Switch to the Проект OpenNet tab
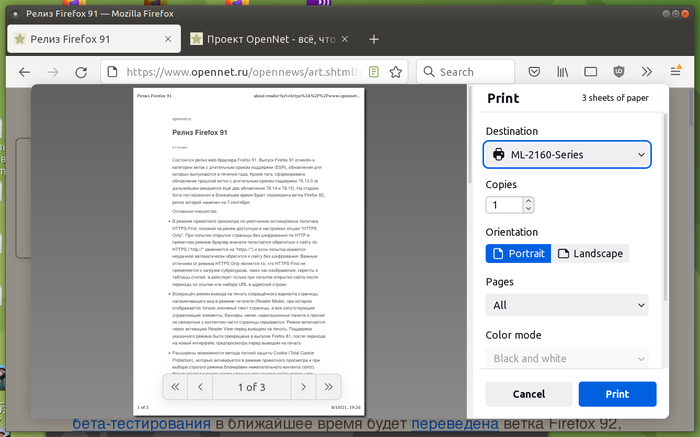Image resolution: width=700 pixels, height=437 pixels. pos(269,39)
